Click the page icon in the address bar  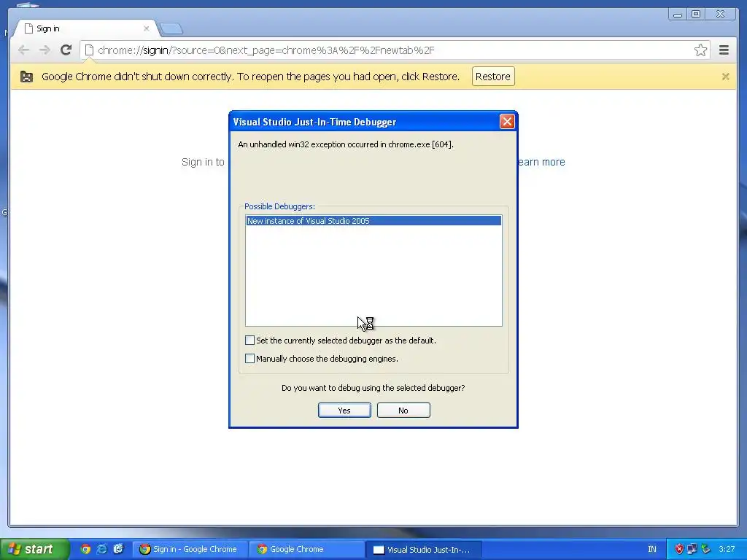point(88,50)
